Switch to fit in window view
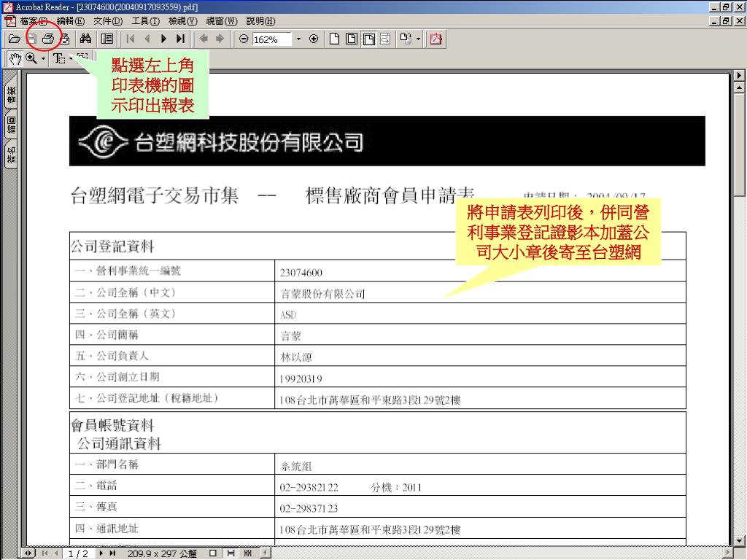This screenshot has width=747, height=560. (x=352, y=39)
